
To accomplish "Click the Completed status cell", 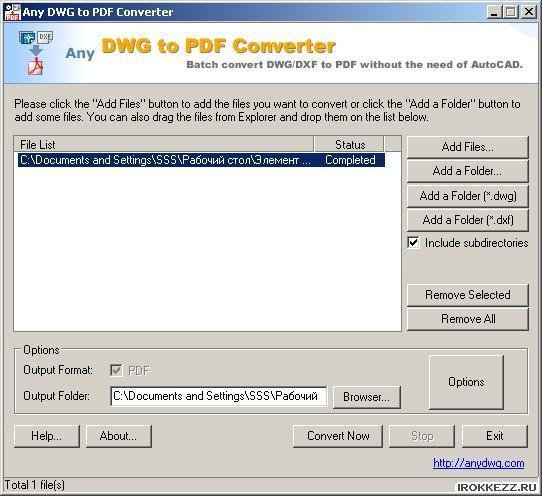I will (x=350, y=160).
